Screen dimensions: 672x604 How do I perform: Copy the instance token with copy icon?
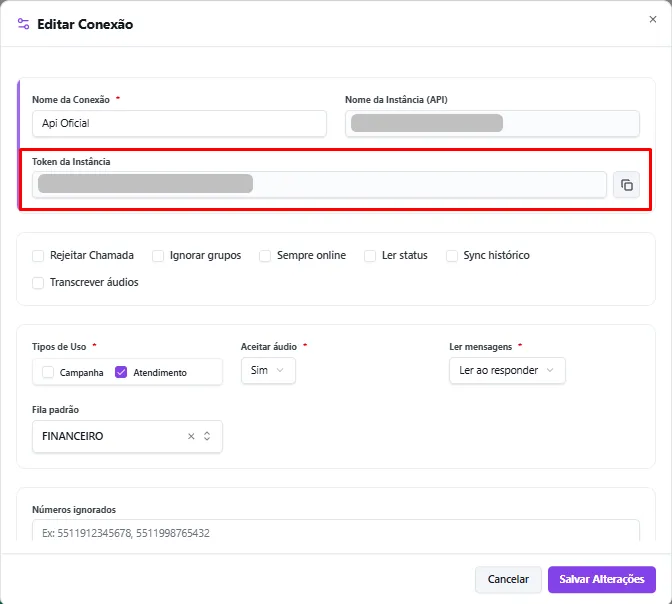coord(626,185)
